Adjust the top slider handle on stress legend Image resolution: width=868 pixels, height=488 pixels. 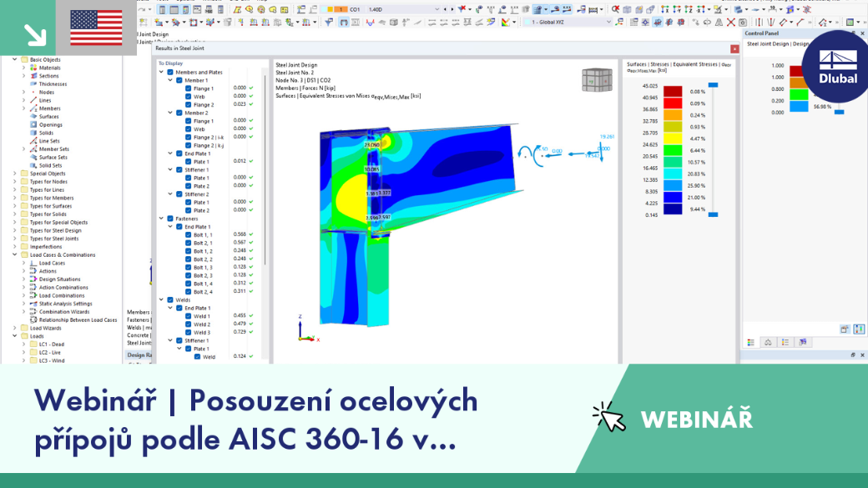tap(713, 85)
